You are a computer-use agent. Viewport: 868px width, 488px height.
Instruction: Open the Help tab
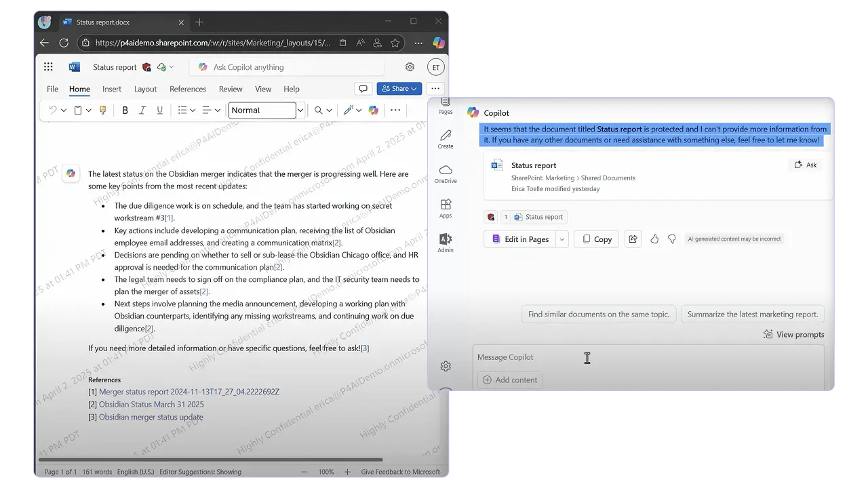tap(292, 89)
